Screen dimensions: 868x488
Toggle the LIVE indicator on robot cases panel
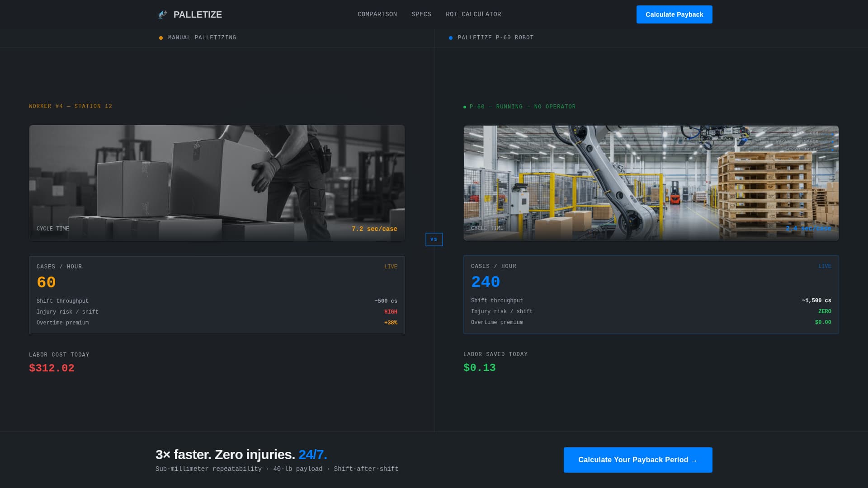[x=825, y=266]
